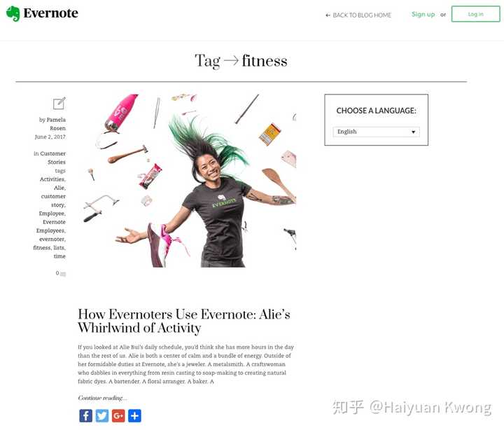
Task: Share the post on Google Plus
Action: 118,415
